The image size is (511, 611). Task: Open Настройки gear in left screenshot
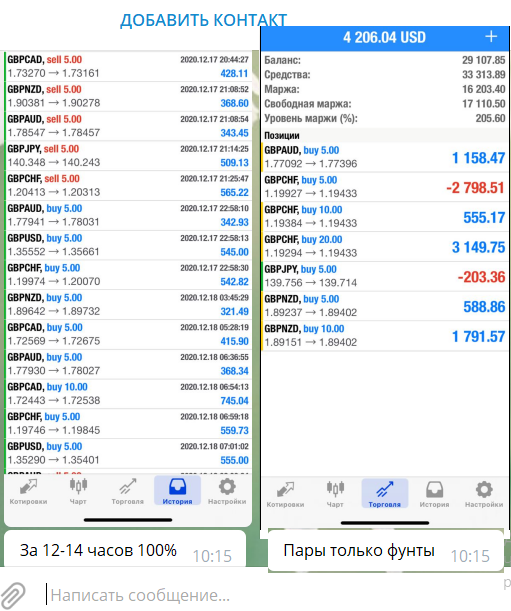227,492
